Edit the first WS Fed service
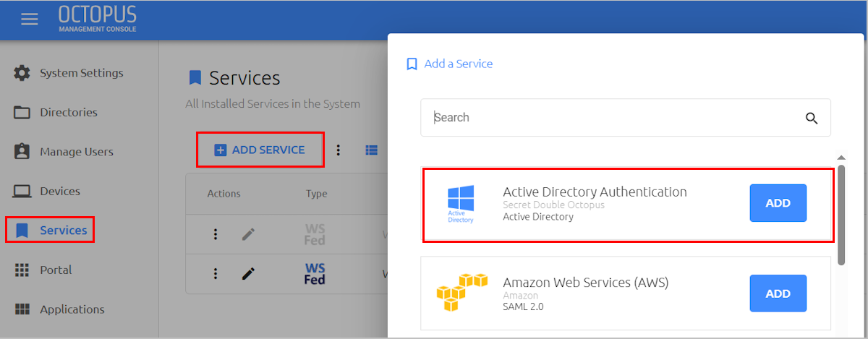Viewport: 868px width, 339px height. 248,234
